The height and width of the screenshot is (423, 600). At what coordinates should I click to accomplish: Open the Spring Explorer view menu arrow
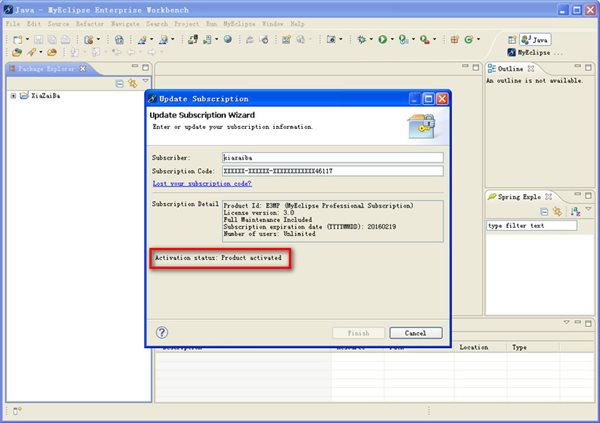588,209
